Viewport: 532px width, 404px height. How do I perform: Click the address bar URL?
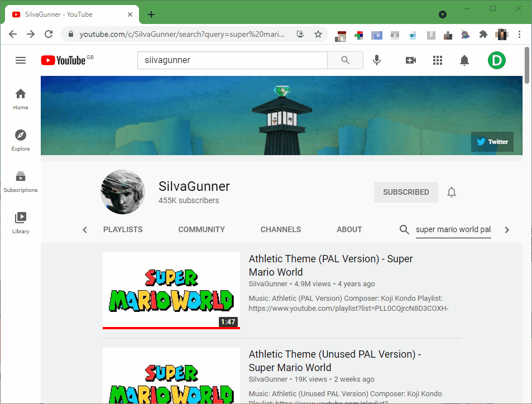pos(182,34)
